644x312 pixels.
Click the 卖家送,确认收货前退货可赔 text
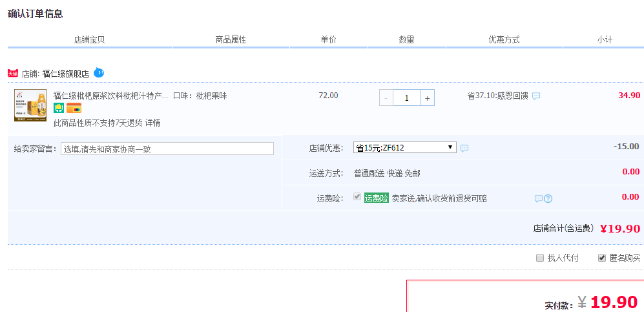click(x=439, y=199)
